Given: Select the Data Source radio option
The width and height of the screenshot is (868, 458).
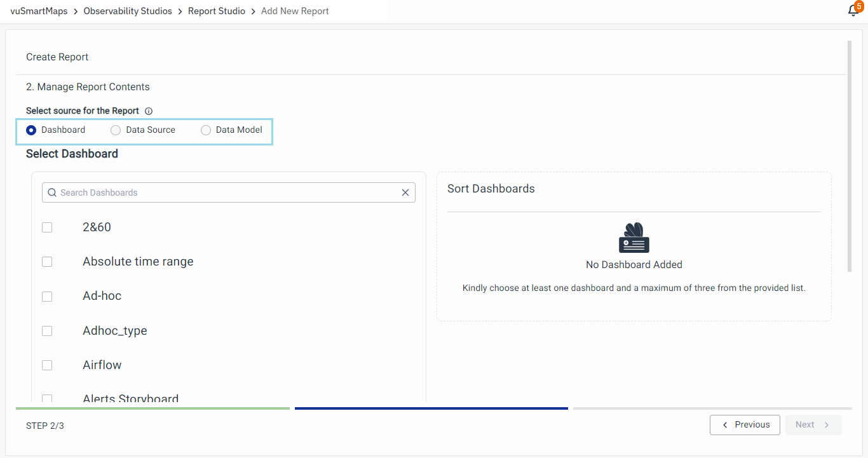Looking at the screenshot, I should point(116,130).
